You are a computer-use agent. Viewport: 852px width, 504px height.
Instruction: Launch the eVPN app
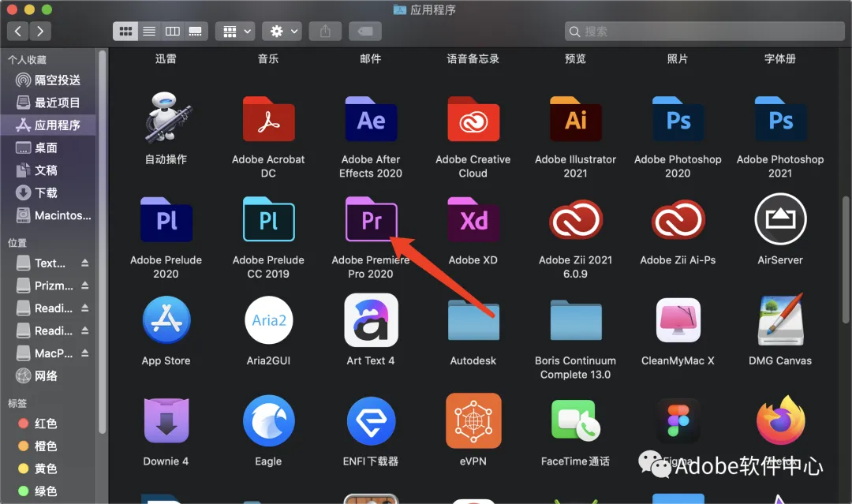point(473,420)
